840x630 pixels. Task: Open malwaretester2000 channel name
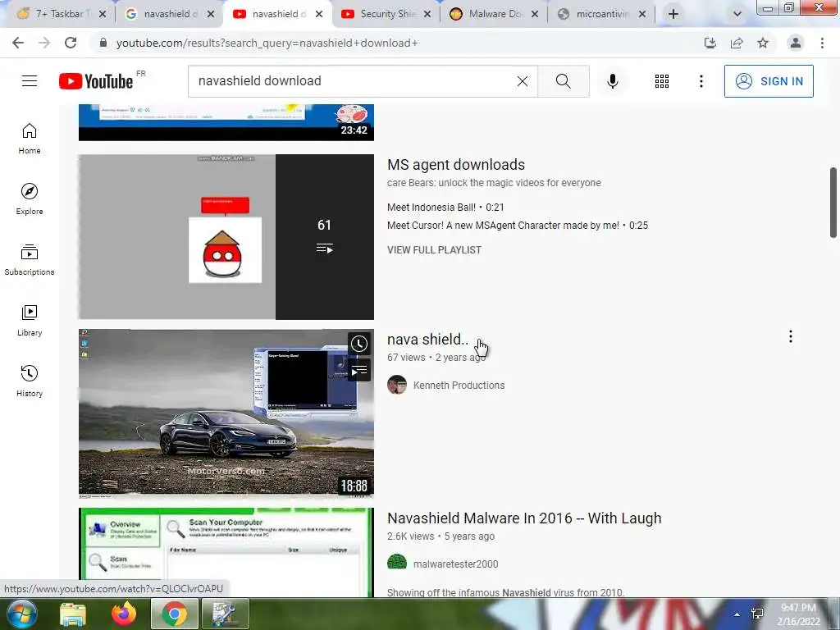455,564
